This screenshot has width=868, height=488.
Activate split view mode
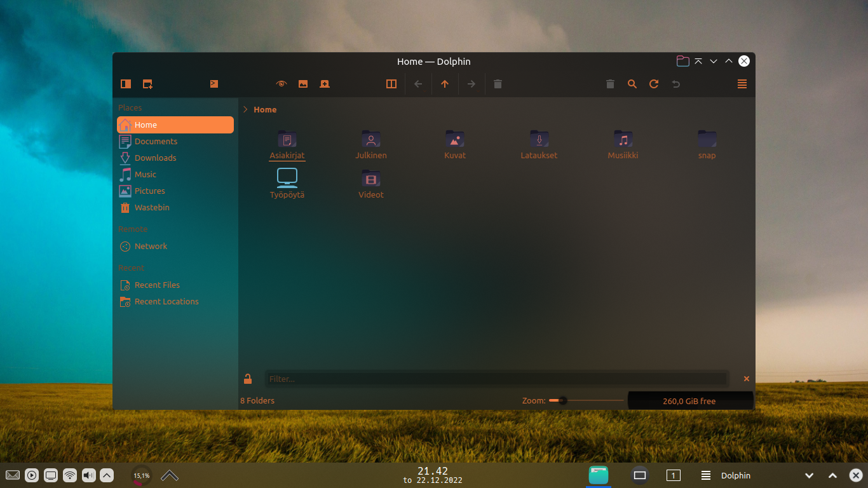coord(391,83)
